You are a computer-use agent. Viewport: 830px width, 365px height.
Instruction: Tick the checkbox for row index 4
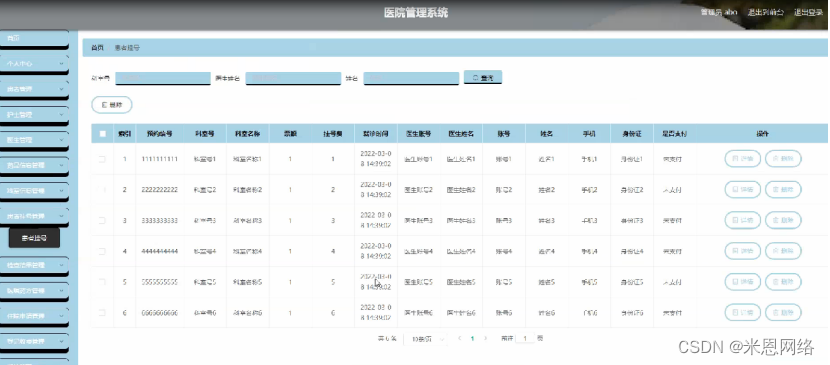102,251
